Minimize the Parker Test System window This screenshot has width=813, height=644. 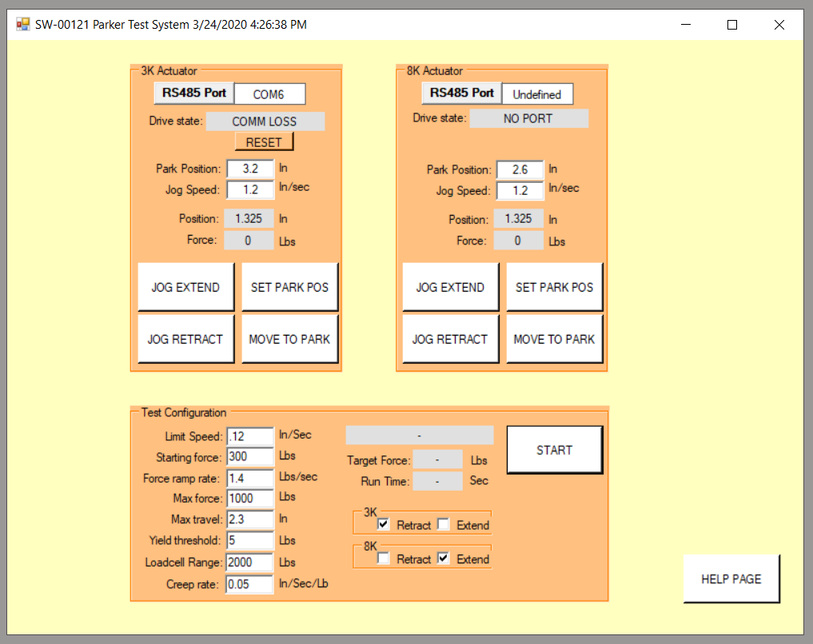pos(686,24)
